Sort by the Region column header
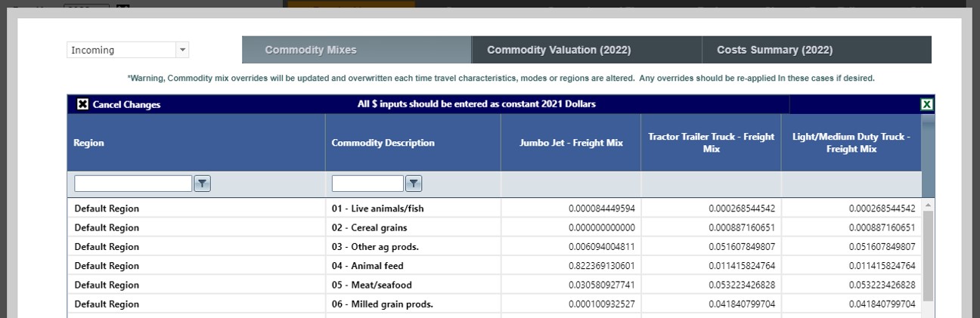Screen dimensions: 980x318 [x=196, y=142]
